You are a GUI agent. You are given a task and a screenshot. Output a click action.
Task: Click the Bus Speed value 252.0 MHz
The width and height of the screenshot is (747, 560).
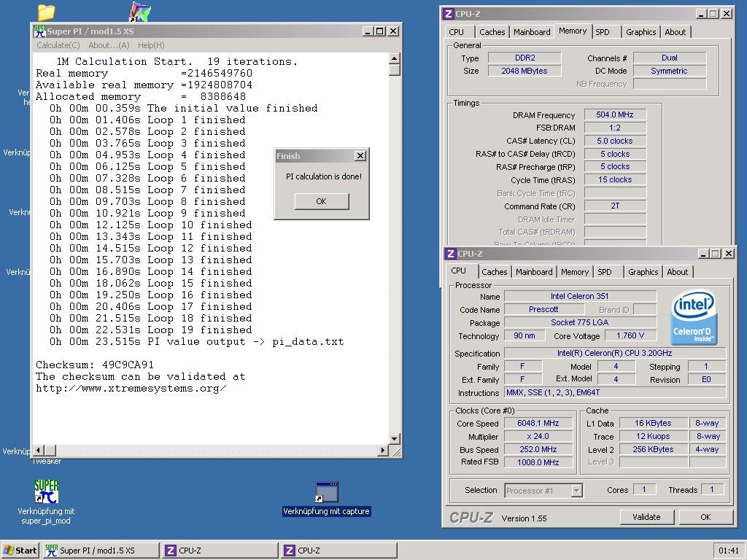(538, 449)
